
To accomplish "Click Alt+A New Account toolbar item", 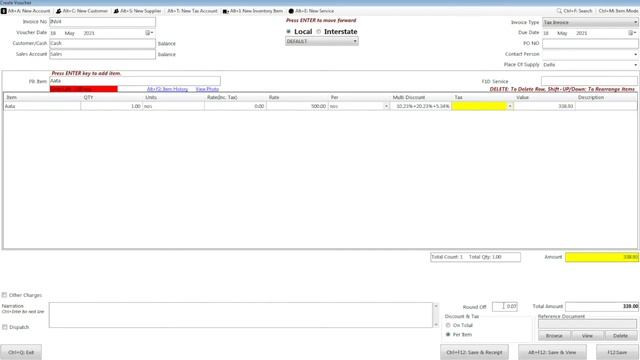I will [x=26, y=11].
